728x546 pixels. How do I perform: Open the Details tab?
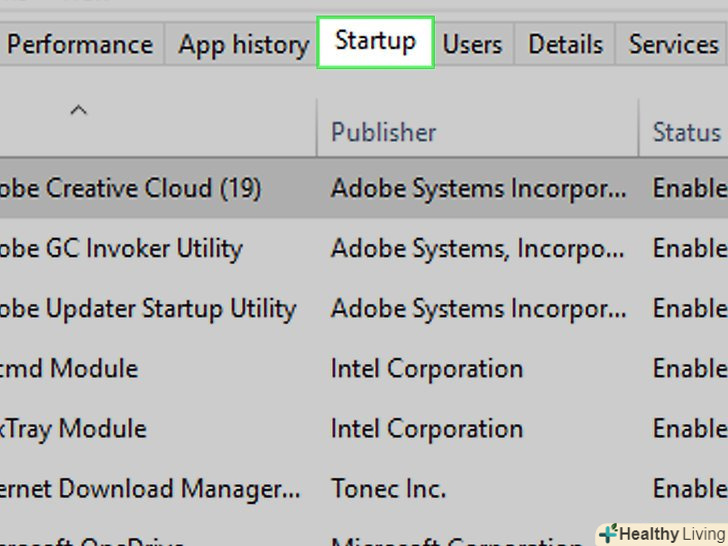565,45
